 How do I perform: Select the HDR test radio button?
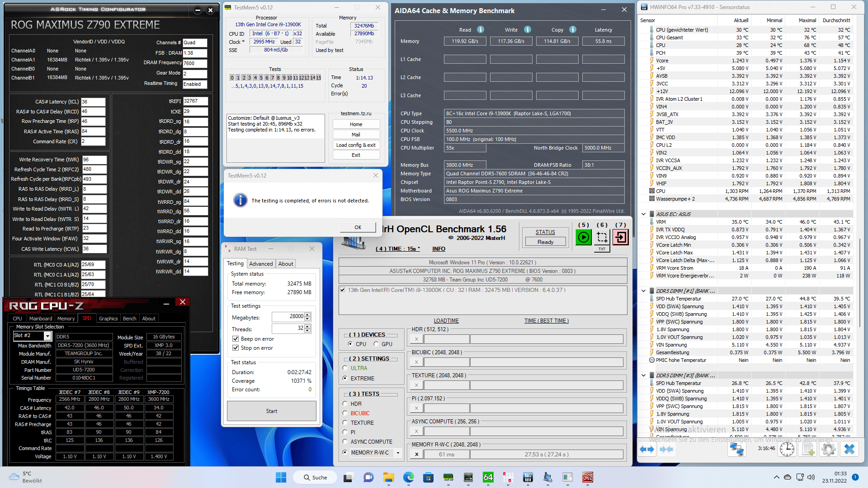tap(345, 404)
